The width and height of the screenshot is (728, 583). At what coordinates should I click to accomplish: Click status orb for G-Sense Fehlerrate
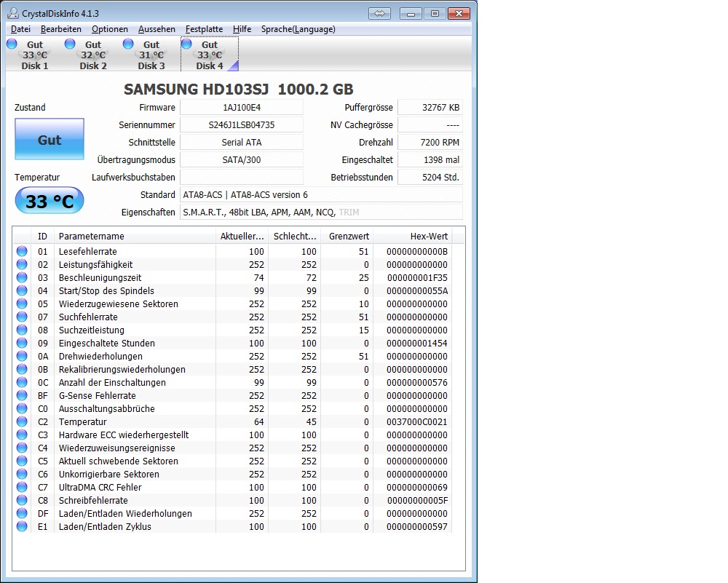(x=22, y=395)
